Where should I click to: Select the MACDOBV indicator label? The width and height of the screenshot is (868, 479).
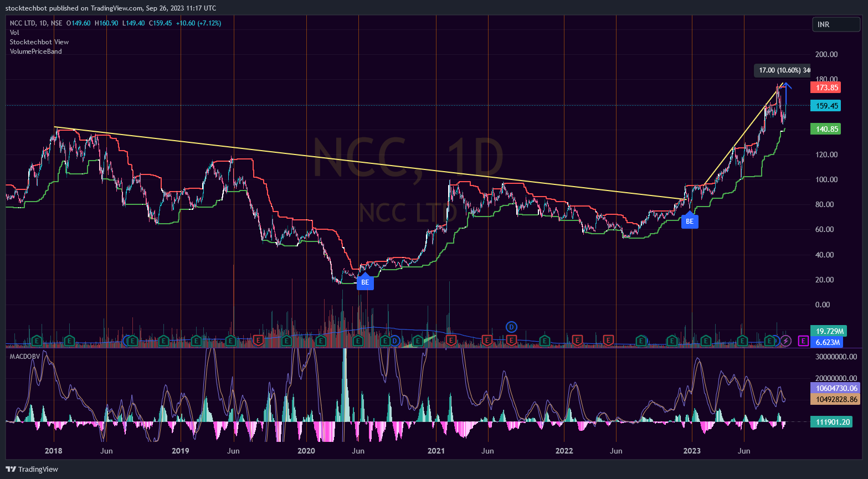24,357
